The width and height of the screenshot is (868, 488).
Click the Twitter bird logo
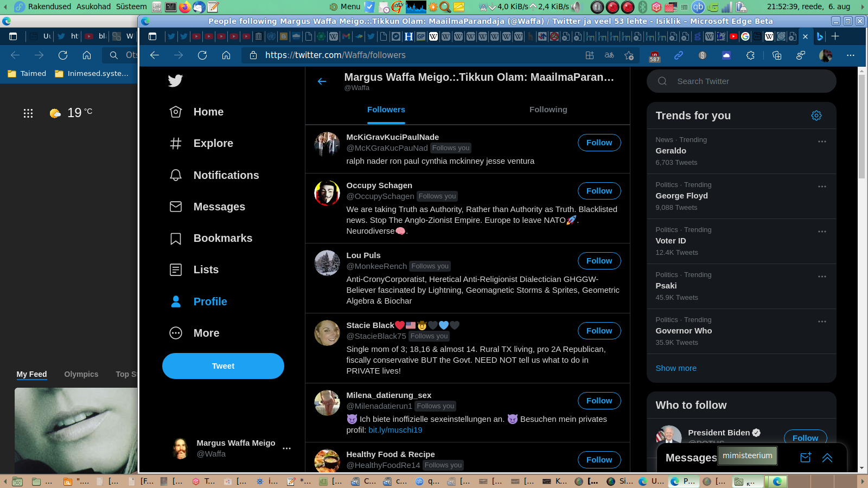(x=175, y=81)
